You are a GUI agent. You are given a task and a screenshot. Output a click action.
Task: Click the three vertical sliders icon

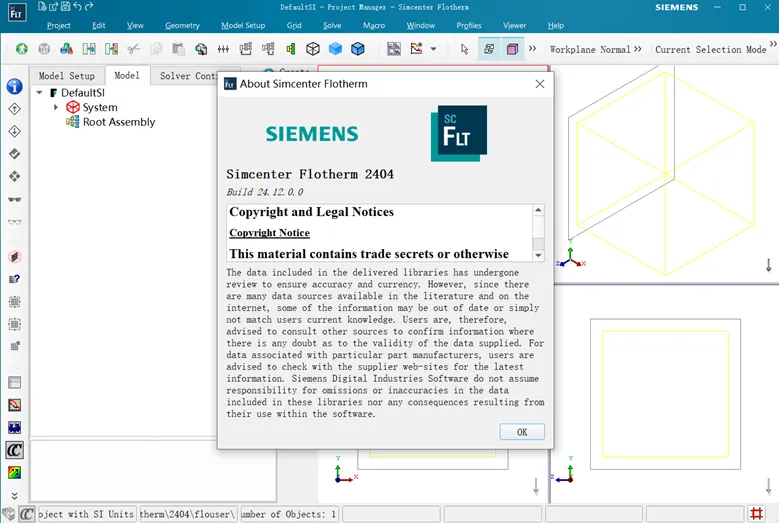pos(223,49)
